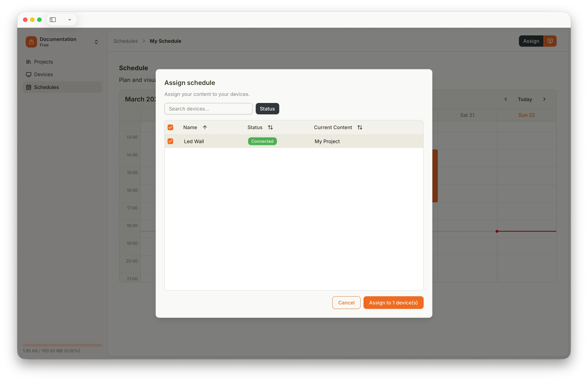
Task: Click the sidebar toggle icon in title bar
Action: pyautogui.click(x=53, y=20)
